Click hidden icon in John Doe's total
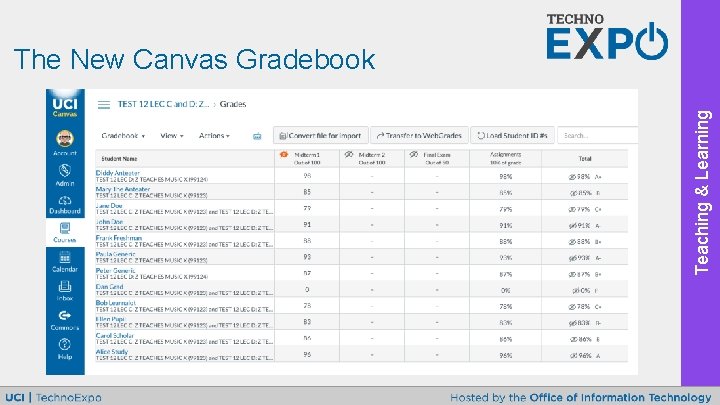 [x=572, y=225]
